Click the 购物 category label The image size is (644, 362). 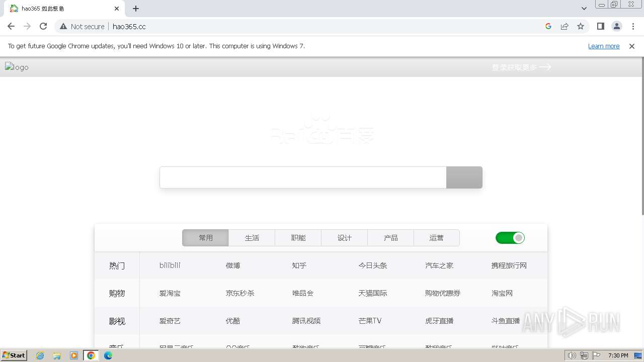(x=117, y=293)
